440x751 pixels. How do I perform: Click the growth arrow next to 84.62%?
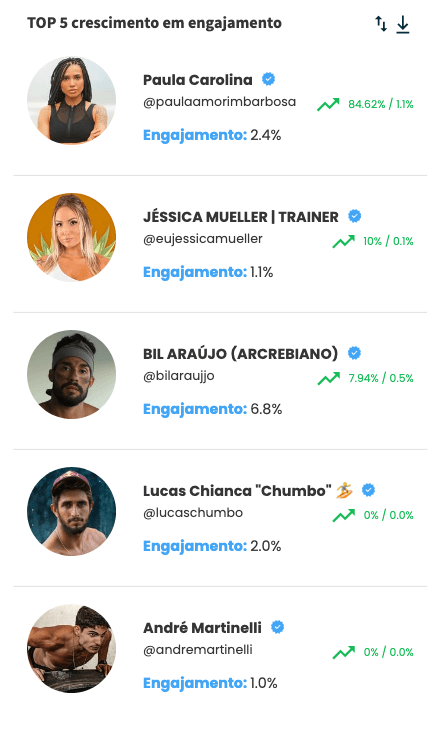click(328, 104)
